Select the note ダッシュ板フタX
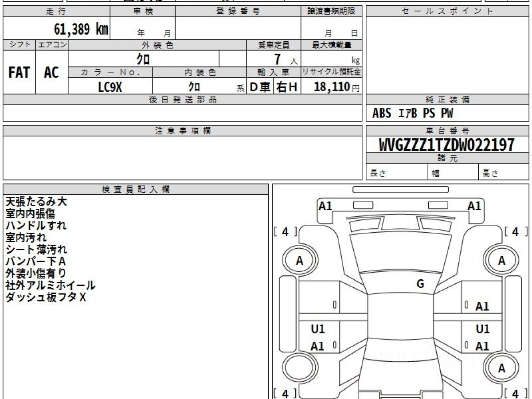The width and height of the screenshot is (532, 399). coord(46,297)
